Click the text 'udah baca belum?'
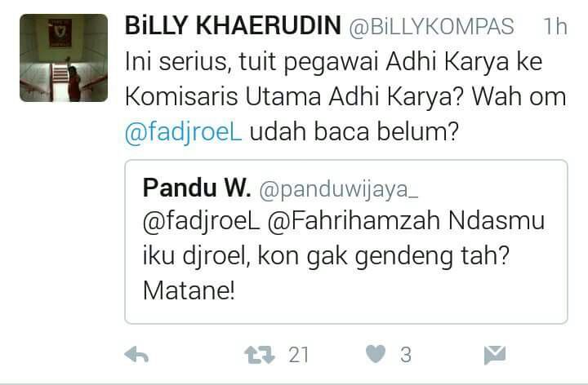The image size is (588, 385). tap(354, 132)
